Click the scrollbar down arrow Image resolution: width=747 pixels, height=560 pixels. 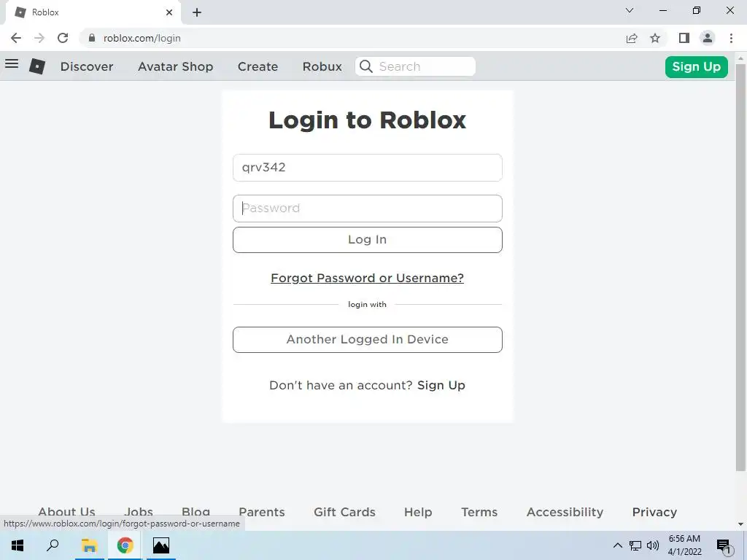point(741,524)
